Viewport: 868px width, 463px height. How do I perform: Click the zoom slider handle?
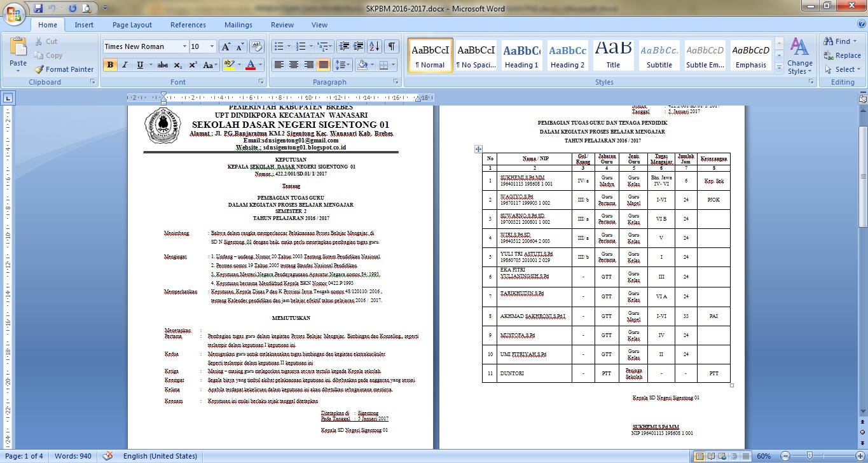(x=809, y=456)
